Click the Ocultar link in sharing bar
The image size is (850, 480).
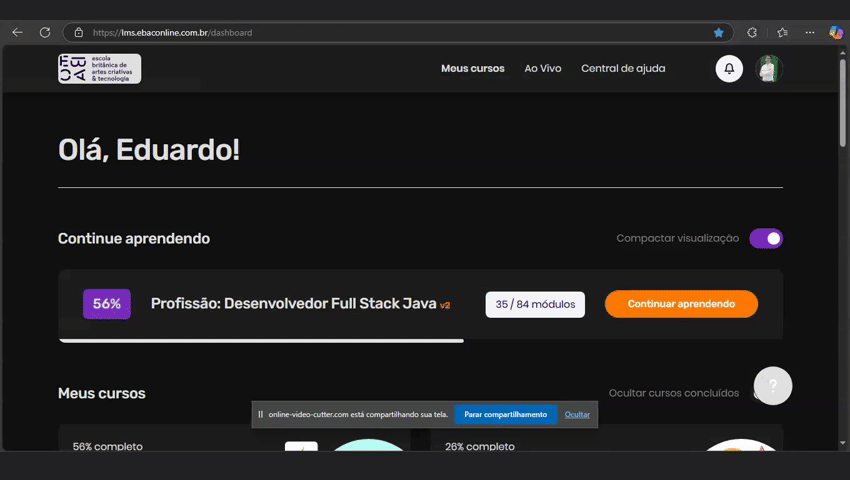(x=577, y=414)
